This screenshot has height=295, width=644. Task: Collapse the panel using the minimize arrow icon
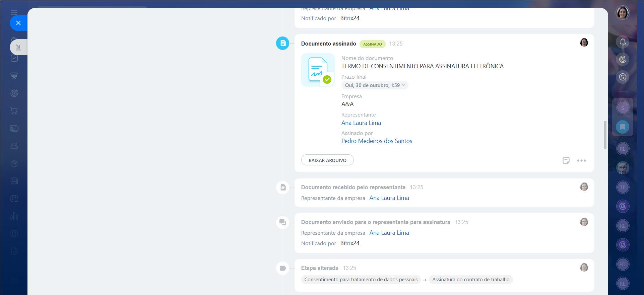click(18, 47)
